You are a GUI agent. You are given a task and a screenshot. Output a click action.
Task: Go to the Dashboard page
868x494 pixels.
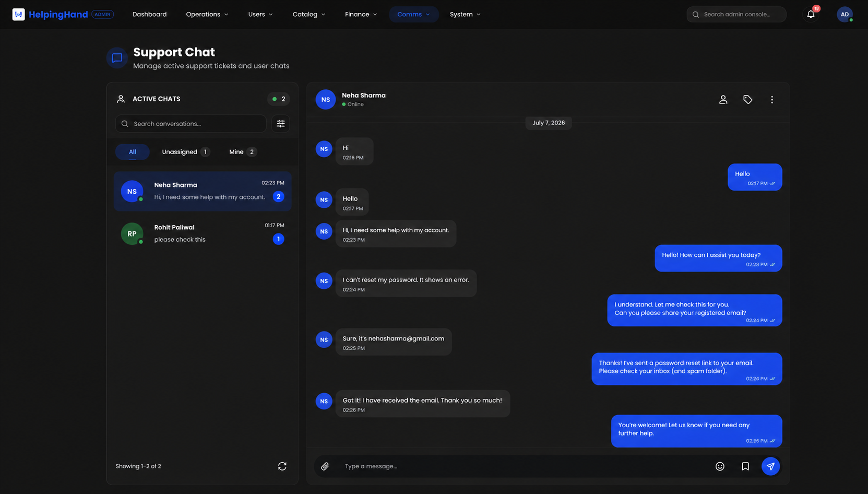coord(149,15)
